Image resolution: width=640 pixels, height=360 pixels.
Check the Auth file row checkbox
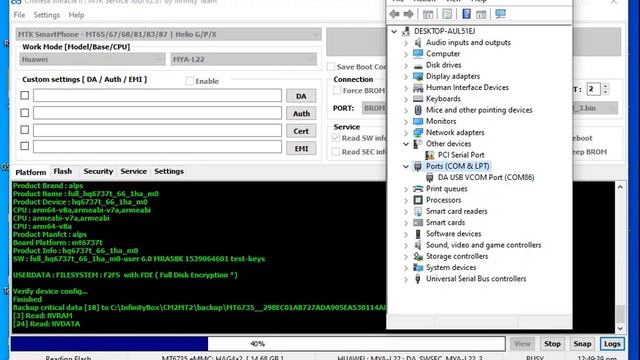click(x=24, y=112)
